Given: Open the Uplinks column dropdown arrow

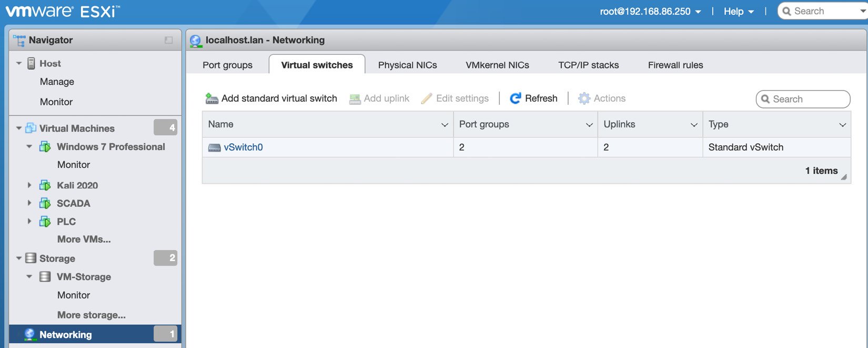Looking at the screenshot, I should tap(694, 125).
